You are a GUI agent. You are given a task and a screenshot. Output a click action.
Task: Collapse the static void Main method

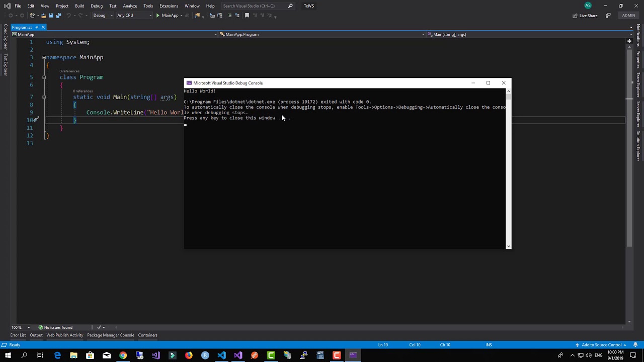44,97
